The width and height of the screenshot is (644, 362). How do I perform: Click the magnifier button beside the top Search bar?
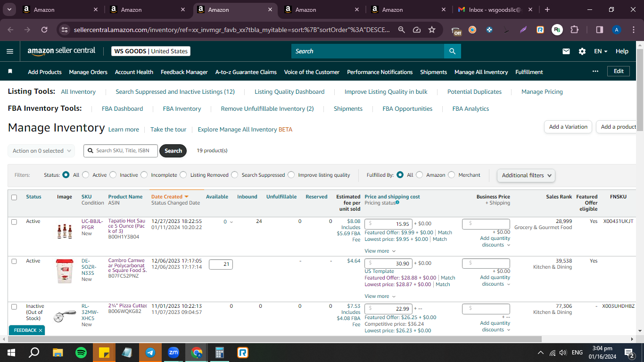tap(452, 51)
